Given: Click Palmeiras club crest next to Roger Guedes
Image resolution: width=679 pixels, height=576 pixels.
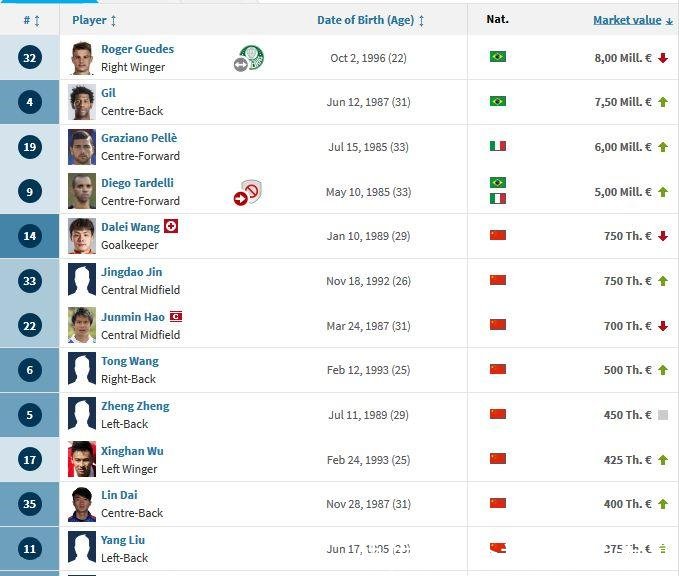Looking at the screenshot, I should [x=254, y=57].
